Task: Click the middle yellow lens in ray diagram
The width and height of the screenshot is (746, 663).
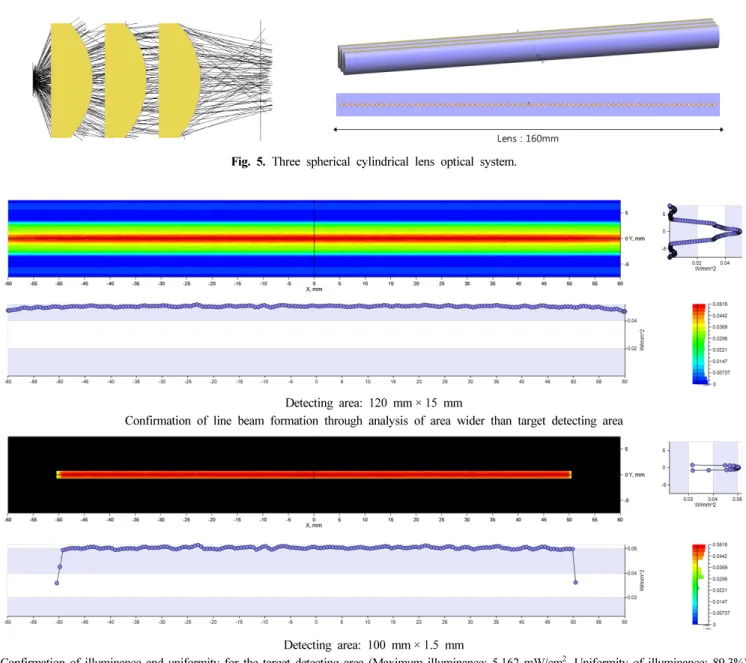Action: 125,80
